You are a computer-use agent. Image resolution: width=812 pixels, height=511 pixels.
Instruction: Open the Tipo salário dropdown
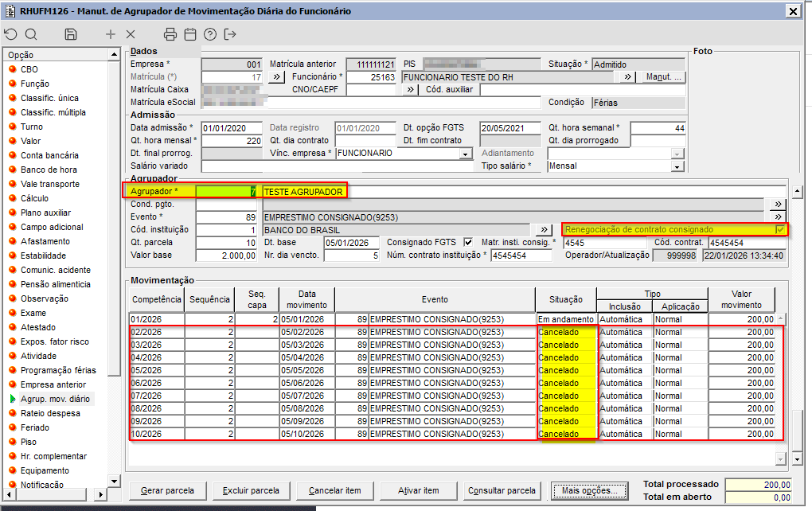click(677, 166)
